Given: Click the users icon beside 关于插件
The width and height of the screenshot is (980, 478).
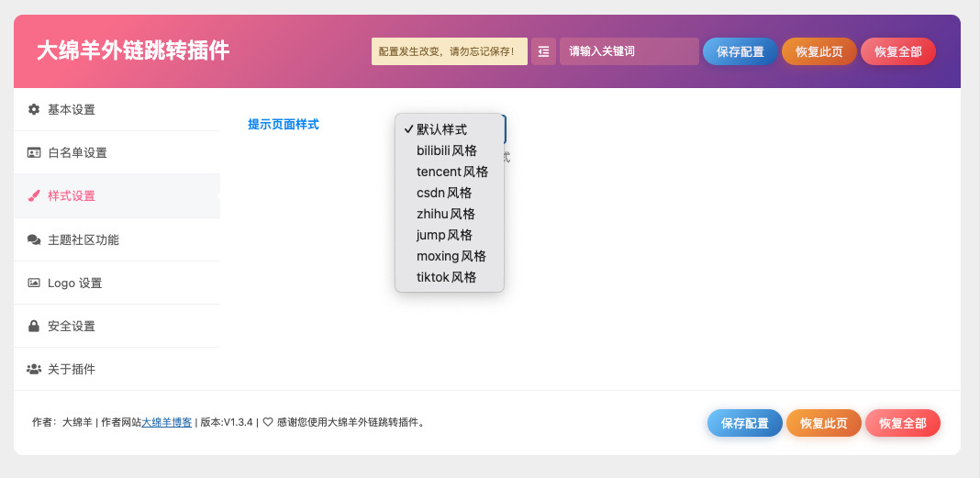Looking at the screenshot, I should 34,369.
